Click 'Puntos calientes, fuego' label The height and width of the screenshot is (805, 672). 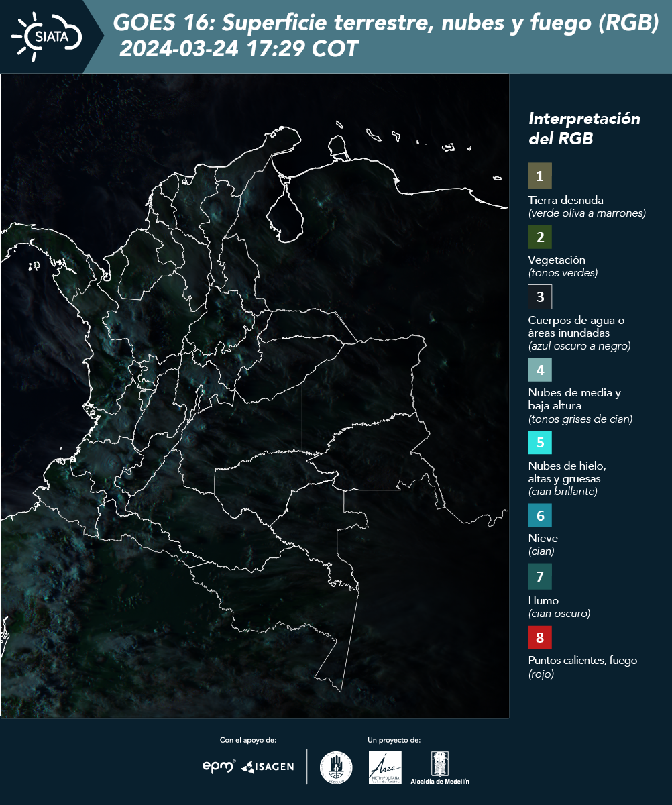point(583,661)
